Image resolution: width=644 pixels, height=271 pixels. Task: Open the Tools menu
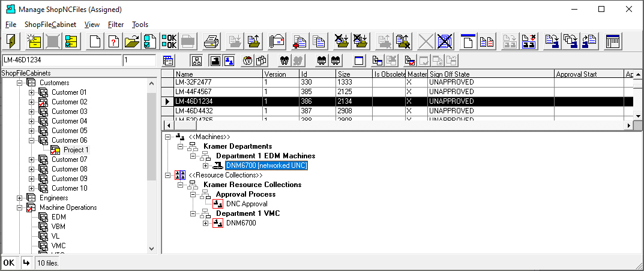tap(140, 25)
